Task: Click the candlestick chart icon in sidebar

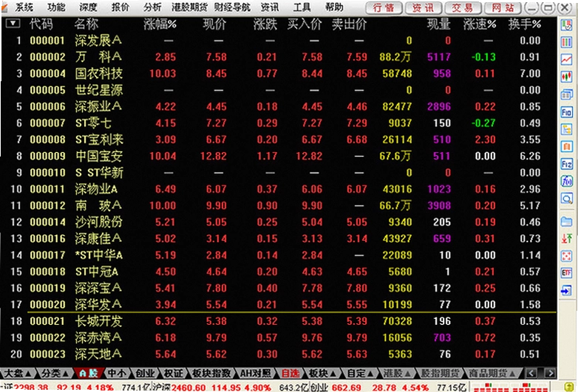Action: pyautogui.click(x=567, y=77)
